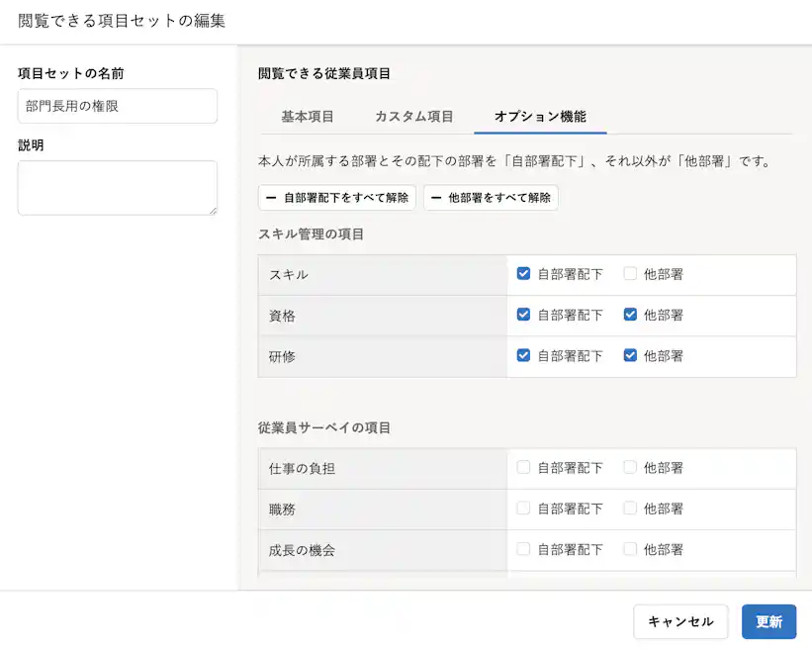Enable 自部署配下 for 成長の機会
Screen dimensions: 812x651
tap(523, 549)
